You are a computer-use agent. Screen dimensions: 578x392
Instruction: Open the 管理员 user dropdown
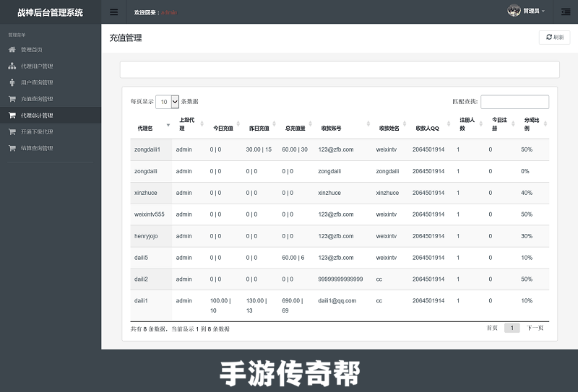[533, 11]
